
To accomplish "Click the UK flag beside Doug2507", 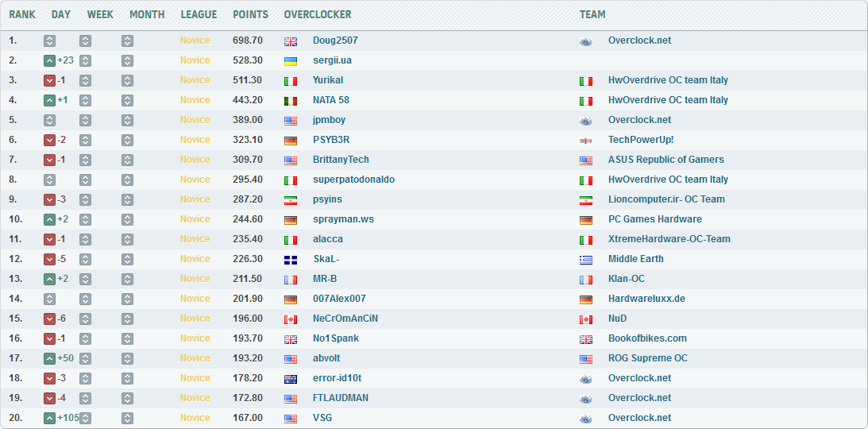I will click(x=291, y=41).
